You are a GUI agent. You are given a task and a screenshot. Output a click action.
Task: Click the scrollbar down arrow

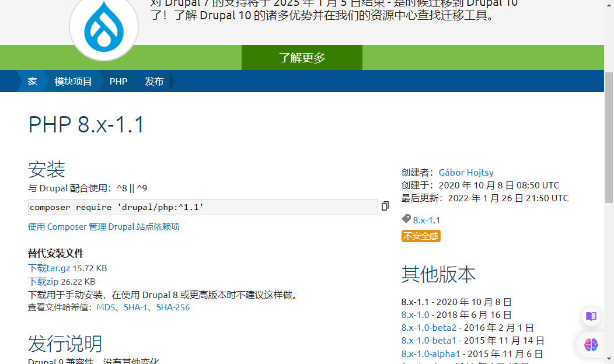tap(609, 359)
